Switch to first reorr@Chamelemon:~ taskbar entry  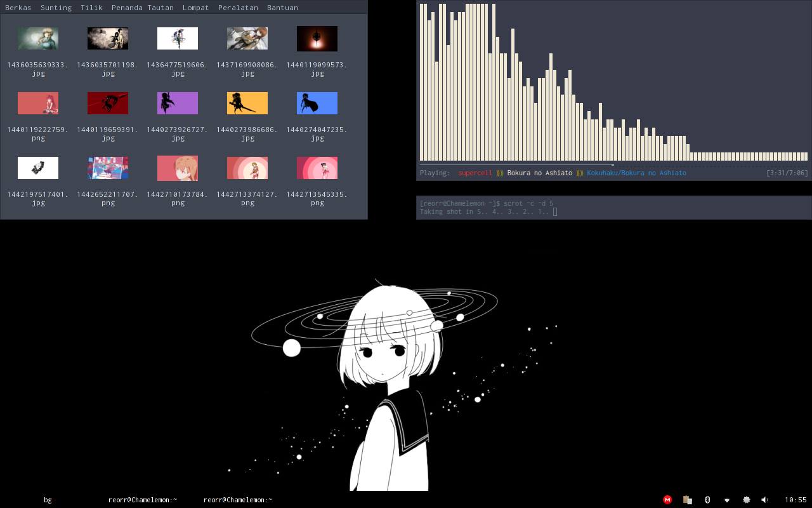(x=143, y=500)
